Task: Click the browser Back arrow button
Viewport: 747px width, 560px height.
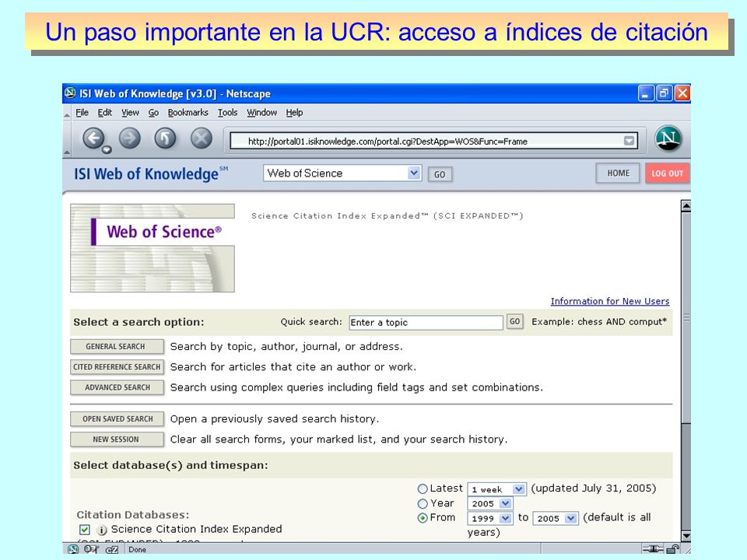Action: pos(93,138)
